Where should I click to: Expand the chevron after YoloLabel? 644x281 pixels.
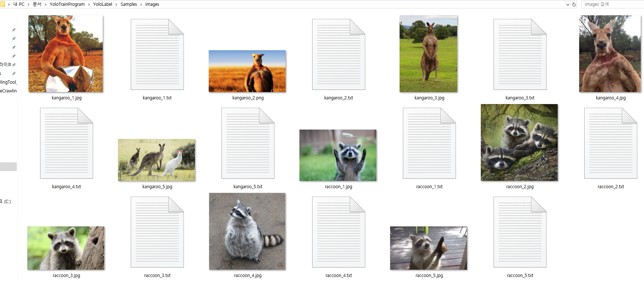click(117, 4)
